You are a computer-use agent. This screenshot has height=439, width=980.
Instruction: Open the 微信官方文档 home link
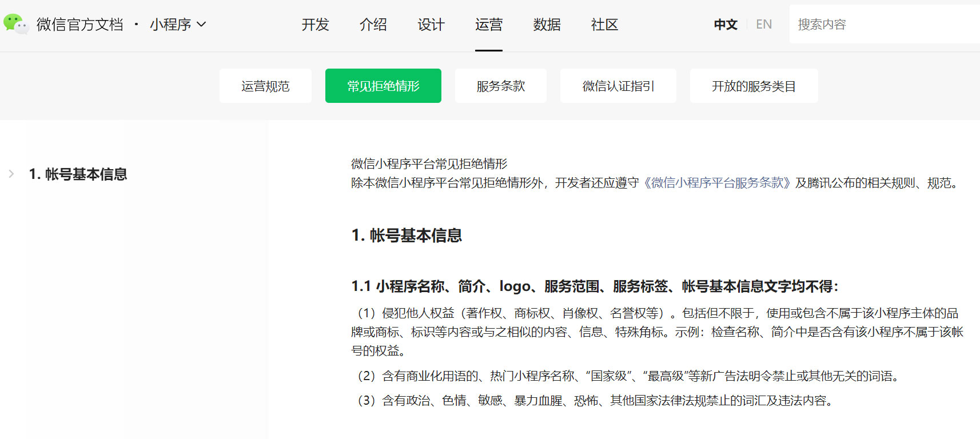79,25
